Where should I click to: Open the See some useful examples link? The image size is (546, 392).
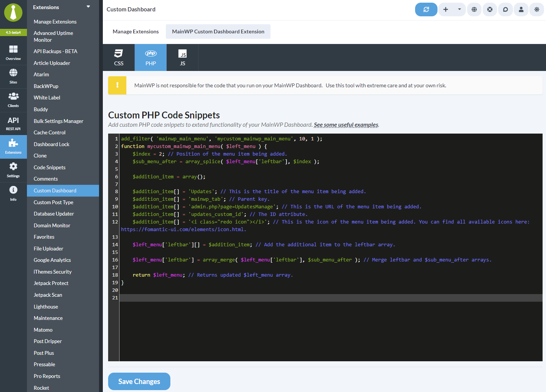coord(345,124)
